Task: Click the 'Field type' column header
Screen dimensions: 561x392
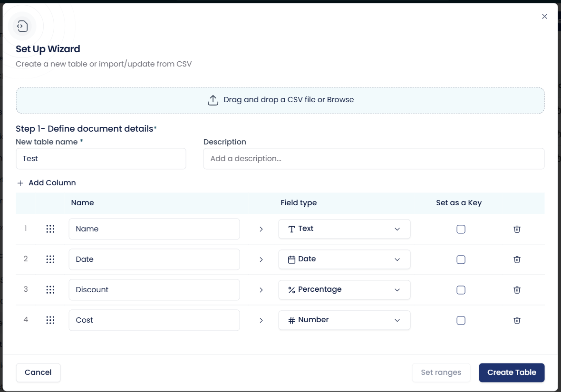Action: click(299, 203)
